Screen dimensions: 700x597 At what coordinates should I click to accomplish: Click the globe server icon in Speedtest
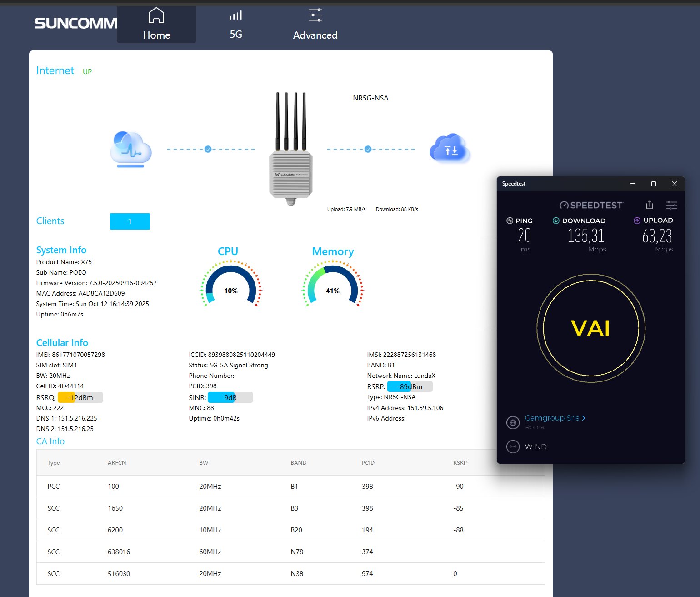513,422
